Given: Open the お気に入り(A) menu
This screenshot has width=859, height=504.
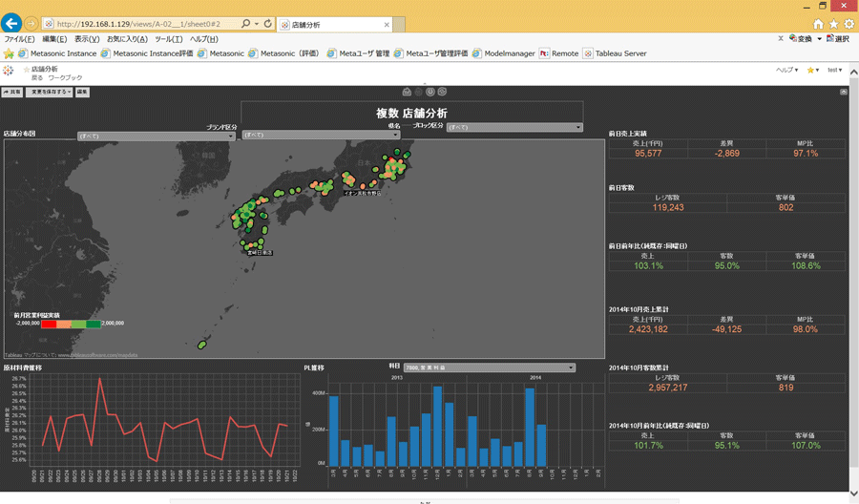Looking at the screenshot, I should click(x=127, y=39).
